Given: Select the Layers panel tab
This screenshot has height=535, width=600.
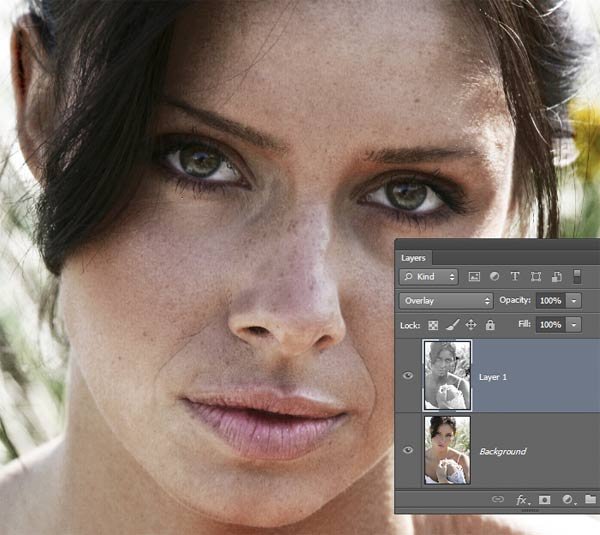Looking at the screenshot, I should [414, 258].
